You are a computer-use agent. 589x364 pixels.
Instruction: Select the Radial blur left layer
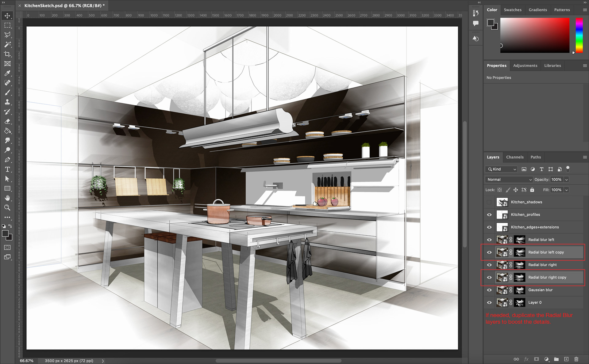(x=541, y=240)
